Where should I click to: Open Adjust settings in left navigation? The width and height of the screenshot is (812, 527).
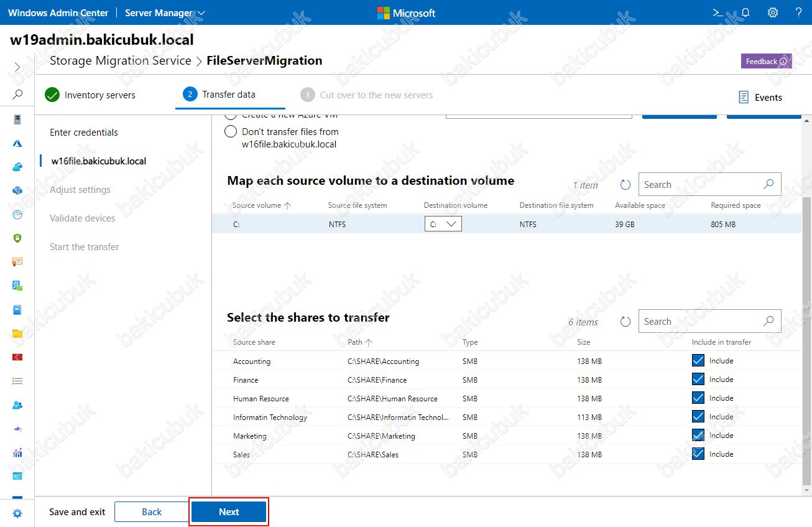pos(80,190)
